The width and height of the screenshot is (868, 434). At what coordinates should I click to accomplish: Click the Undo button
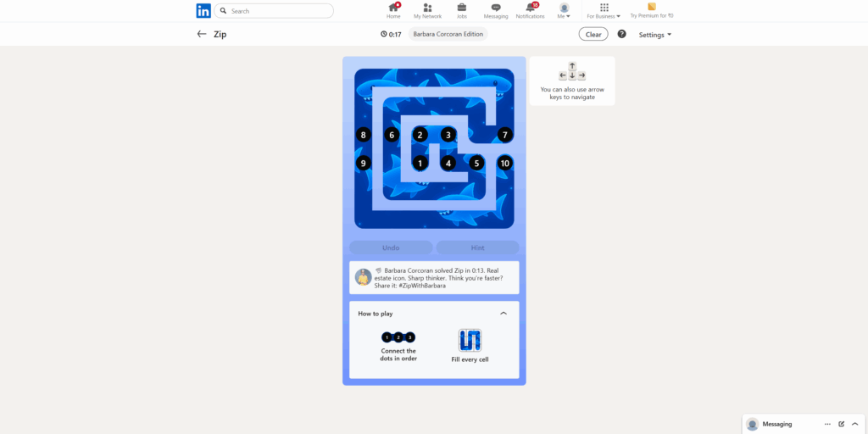[391, 248]
